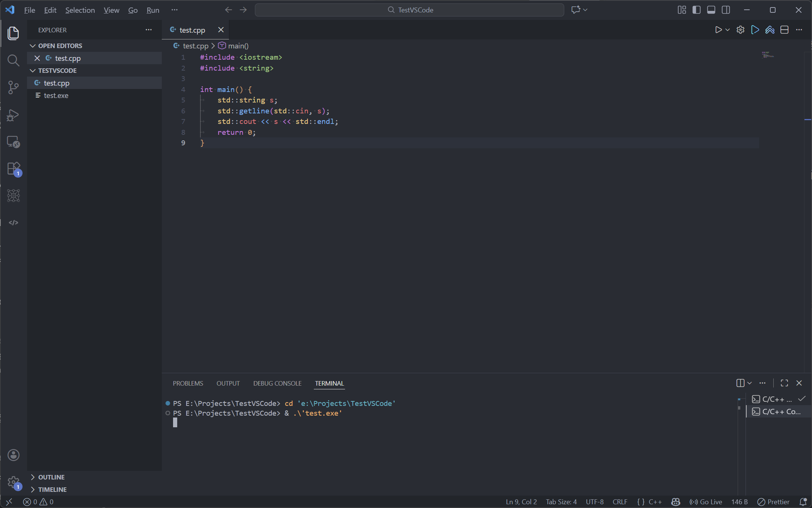Screen dimensions: 812x508
Task: Click the Run C/C++ file play button
Action: [x=718, y=30]
